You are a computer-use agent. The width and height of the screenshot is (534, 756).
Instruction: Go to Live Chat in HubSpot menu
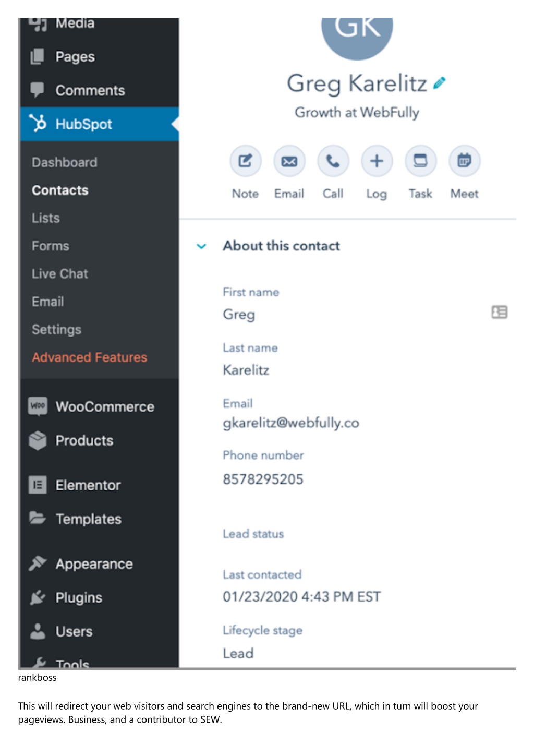60,274
